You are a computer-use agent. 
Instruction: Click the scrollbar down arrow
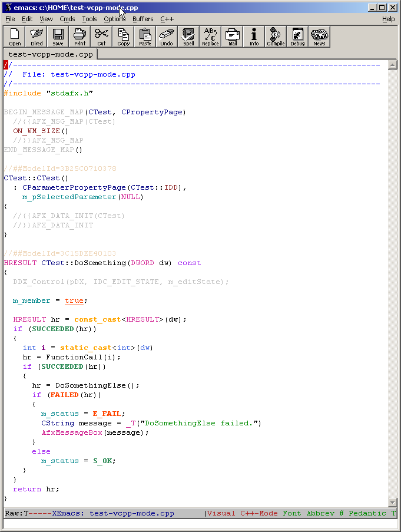[393, 503]
